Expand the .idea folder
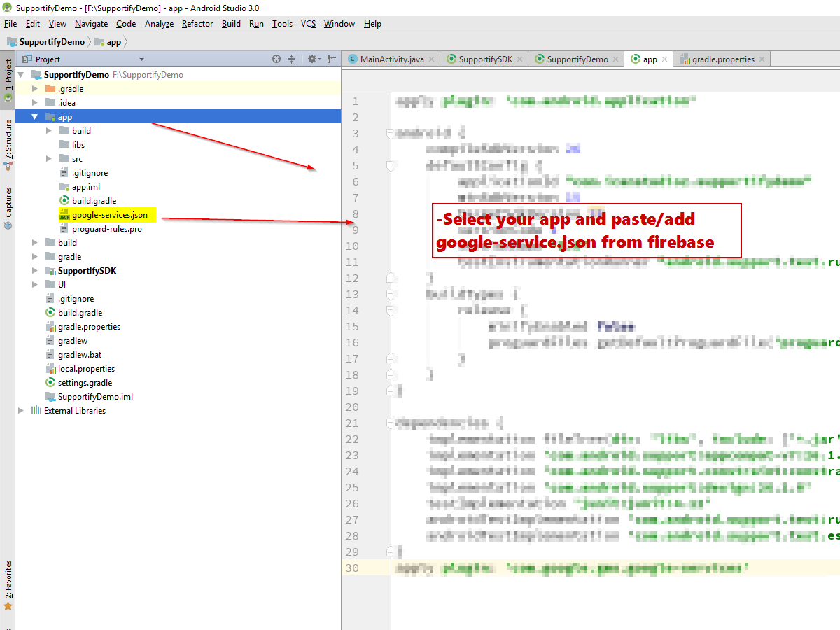This screenshot has height=630, width=840. 34,103
